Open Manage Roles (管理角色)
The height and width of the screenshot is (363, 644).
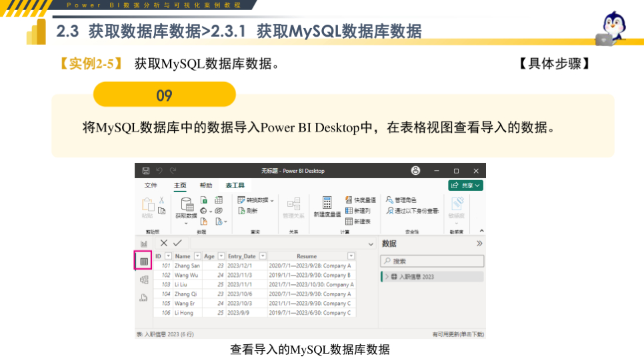401,200
